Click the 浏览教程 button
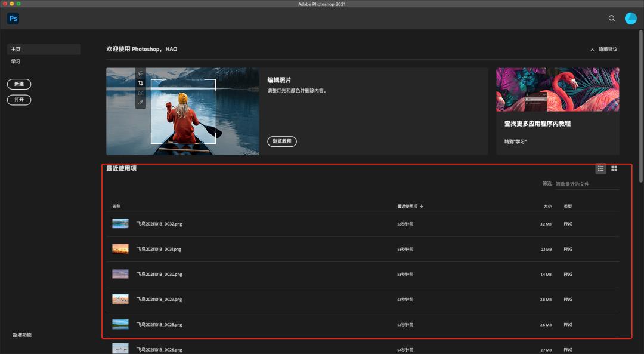This screenshot has height=354, width=644. click(281, 141)
